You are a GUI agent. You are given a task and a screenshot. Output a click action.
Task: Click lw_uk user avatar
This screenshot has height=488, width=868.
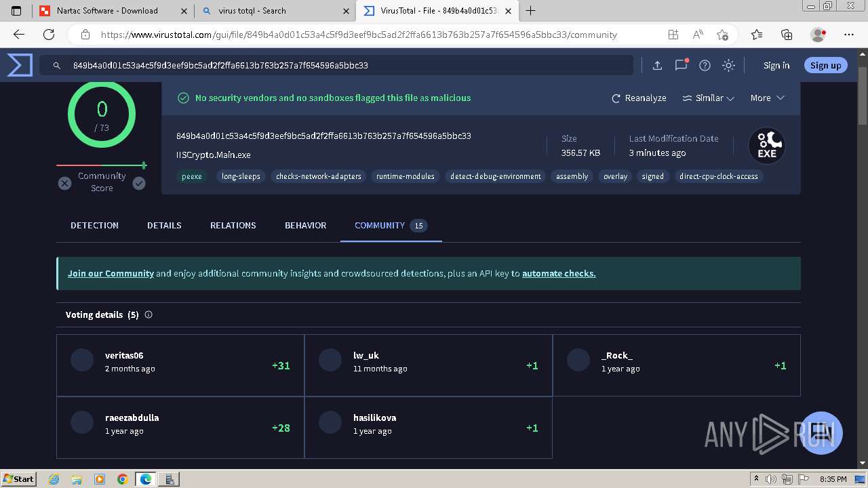330,360
